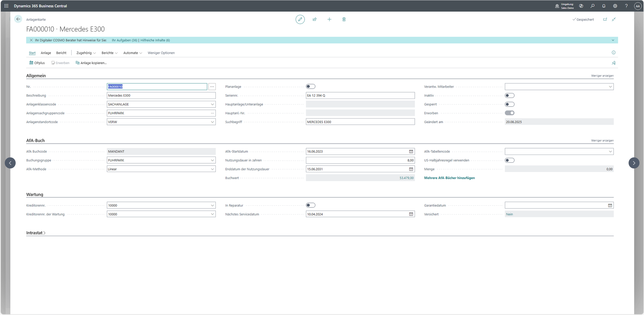
Task: Click the Seriennr. input field
Action: (360, 96)
